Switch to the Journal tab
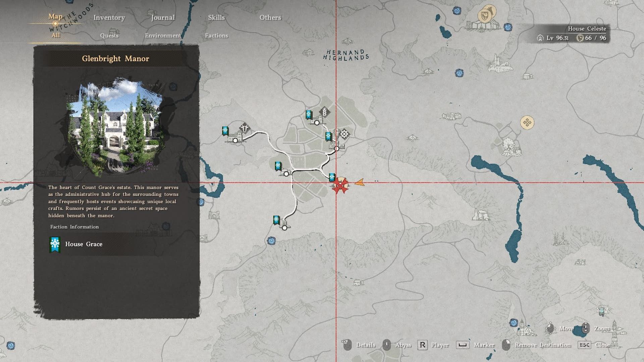This screenshot has height=362, width=644. click(x=163, y=17)
